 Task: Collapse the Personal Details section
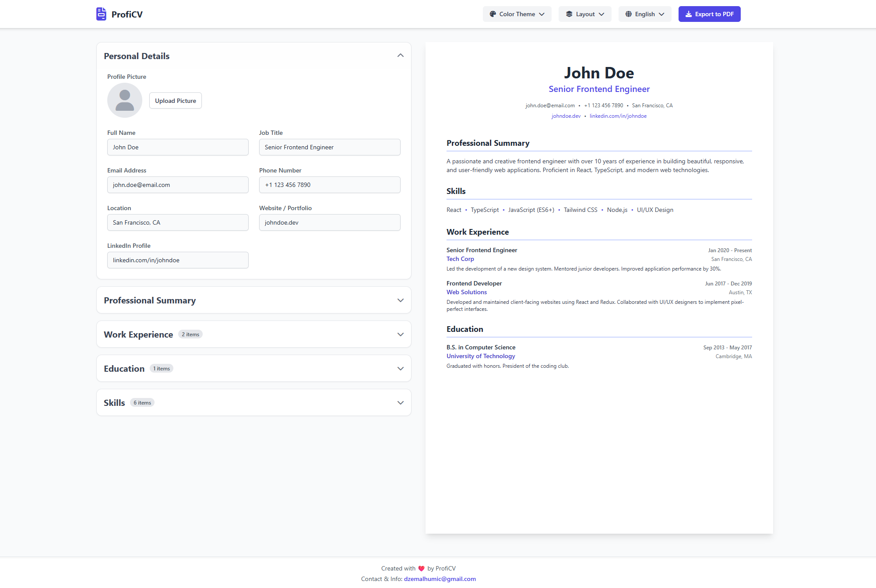click(x=400, y=56)
